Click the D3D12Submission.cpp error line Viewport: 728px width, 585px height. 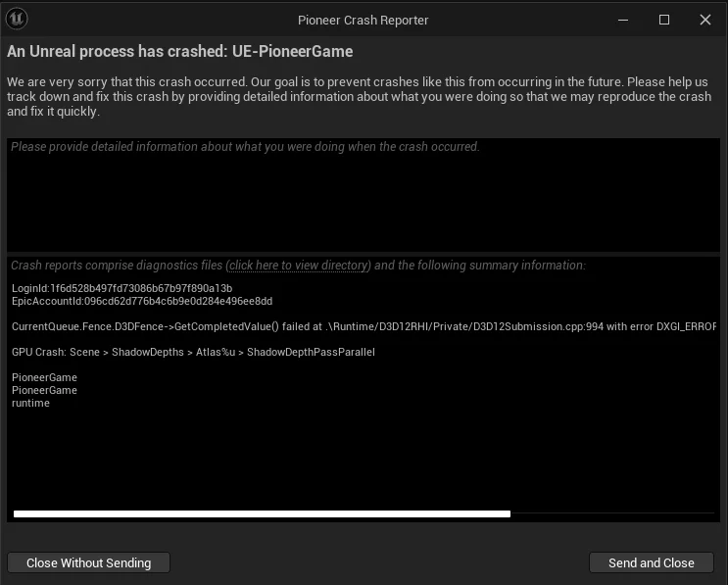point(363,326)
